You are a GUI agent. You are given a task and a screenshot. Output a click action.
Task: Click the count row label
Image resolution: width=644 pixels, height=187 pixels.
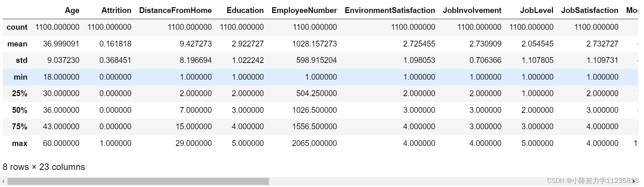point(17,27)
